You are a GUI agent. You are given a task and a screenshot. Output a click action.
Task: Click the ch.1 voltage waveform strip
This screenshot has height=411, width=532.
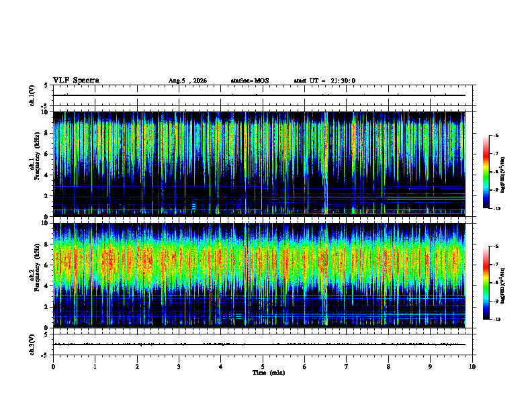[263, 95]
